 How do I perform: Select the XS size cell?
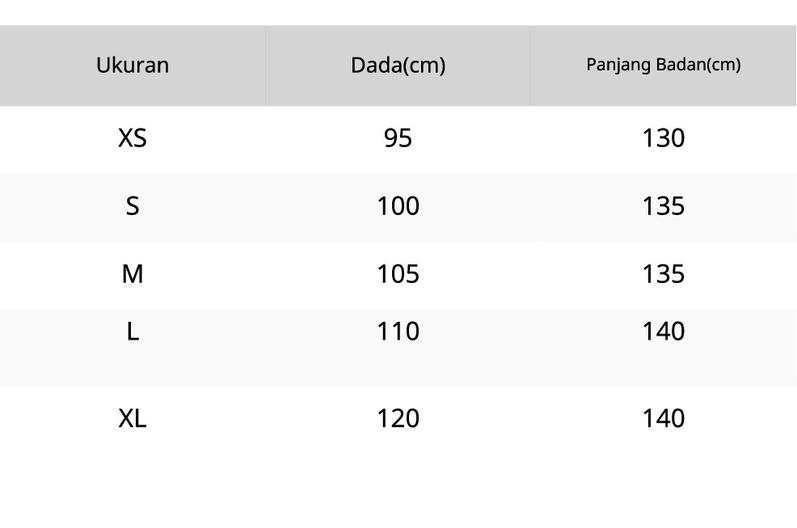coord(133,138)
